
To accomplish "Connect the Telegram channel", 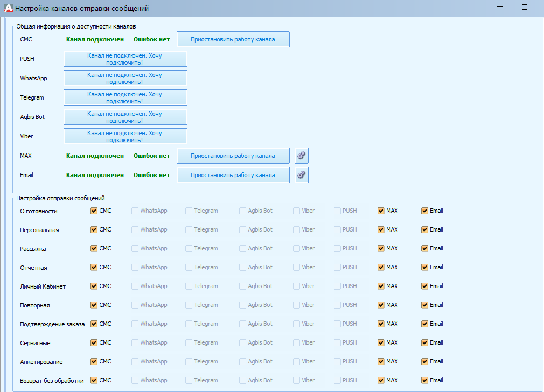I will [125, 98].
